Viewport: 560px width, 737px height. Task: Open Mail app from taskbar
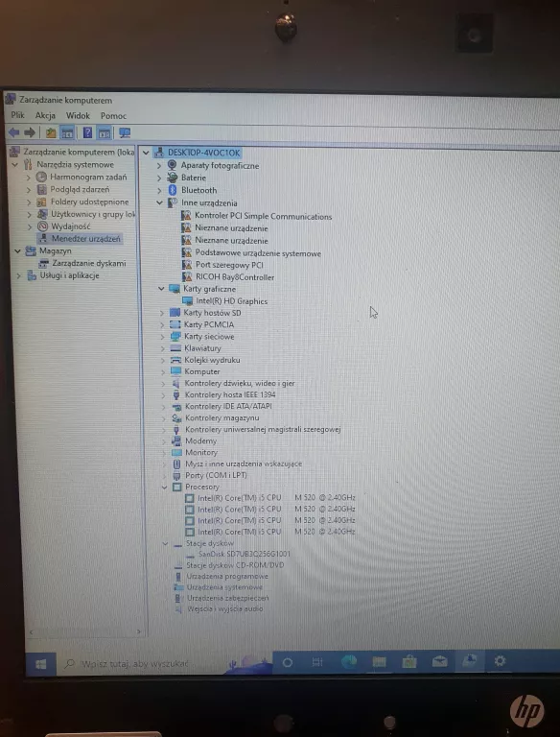tap(440, 661)
